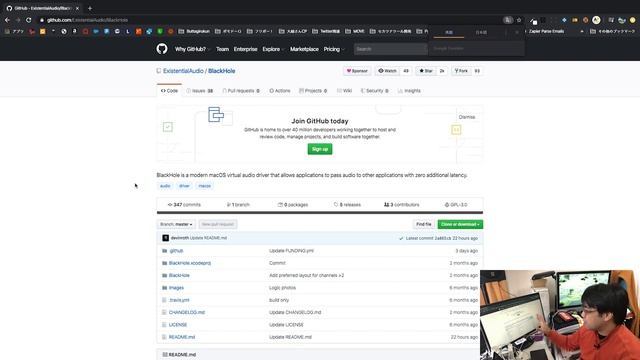The image size is (640, 360).
Task: Open the Marketplace link
Action: [304, 49]
